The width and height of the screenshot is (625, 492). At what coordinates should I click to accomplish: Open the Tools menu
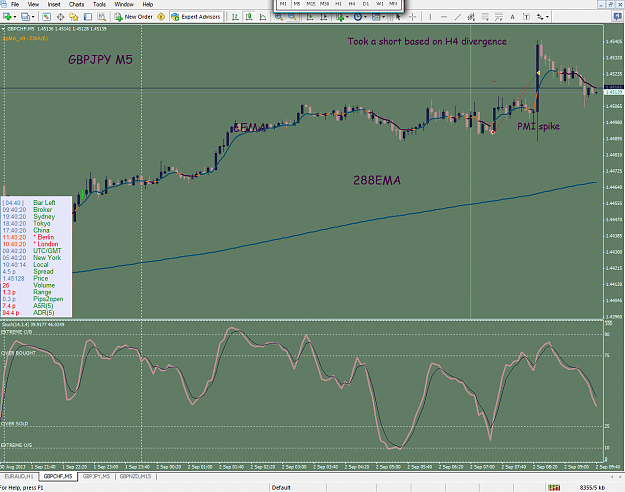[x=99, y=4]
